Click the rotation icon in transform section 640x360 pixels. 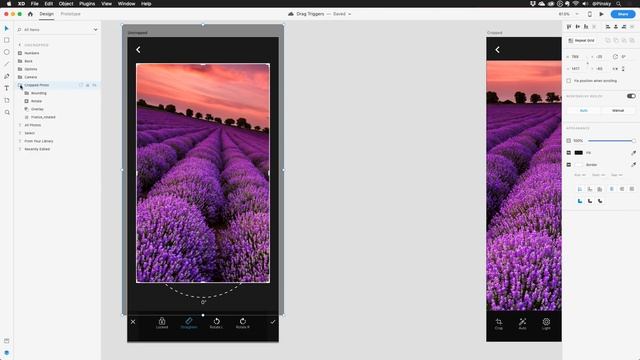tap(615, 56)
